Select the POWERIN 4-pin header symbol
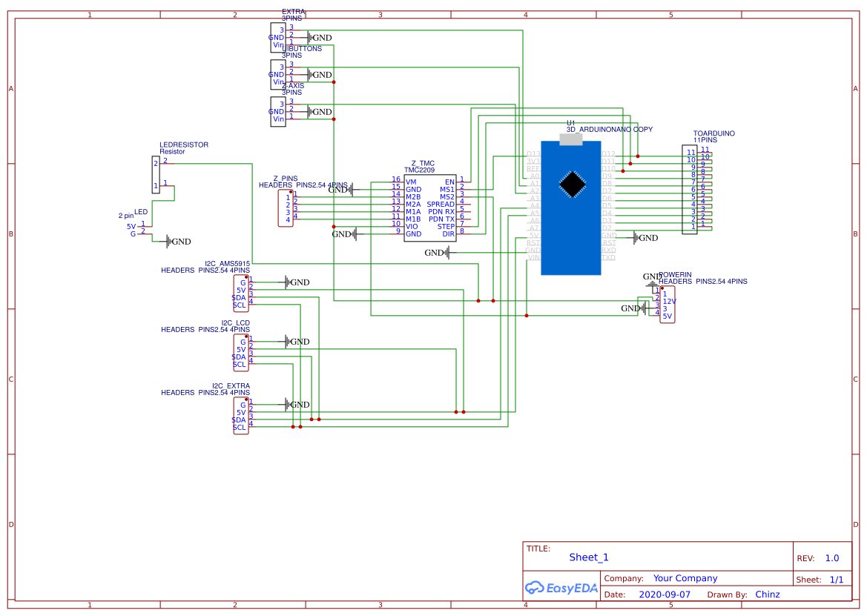 tap(667, 304)
